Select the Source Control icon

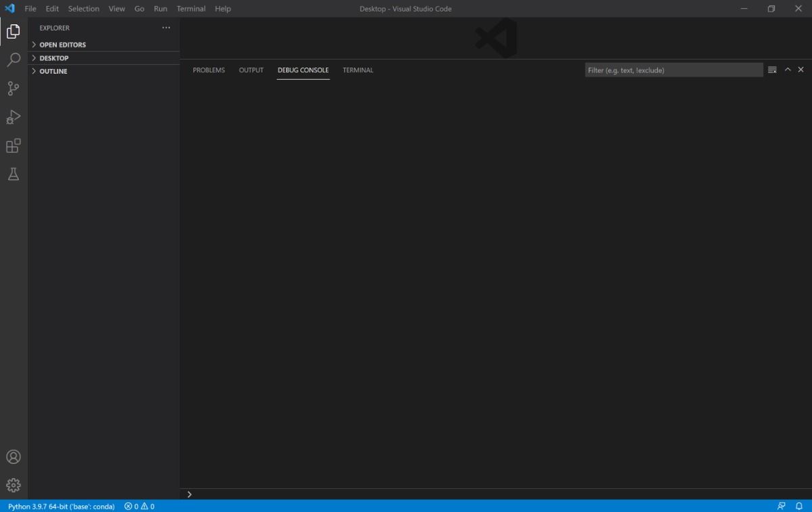(x=14, y=89)
